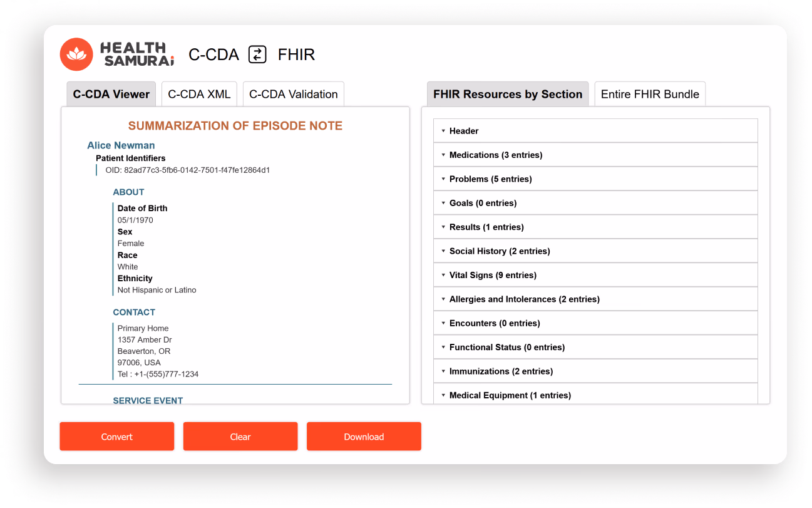812x508 pixels.
Task: Click the Health Samurai lotus logo
Action: tap(76, 54)
